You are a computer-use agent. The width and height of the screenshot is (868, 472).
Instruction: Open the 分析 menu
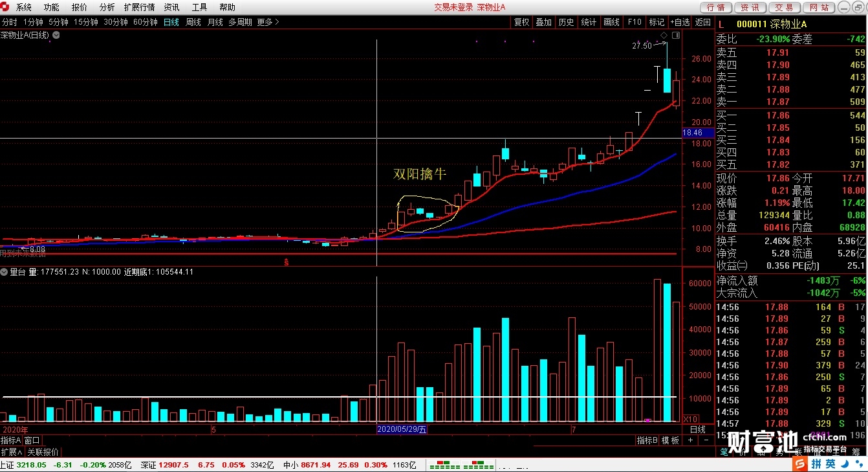(107, 7)
